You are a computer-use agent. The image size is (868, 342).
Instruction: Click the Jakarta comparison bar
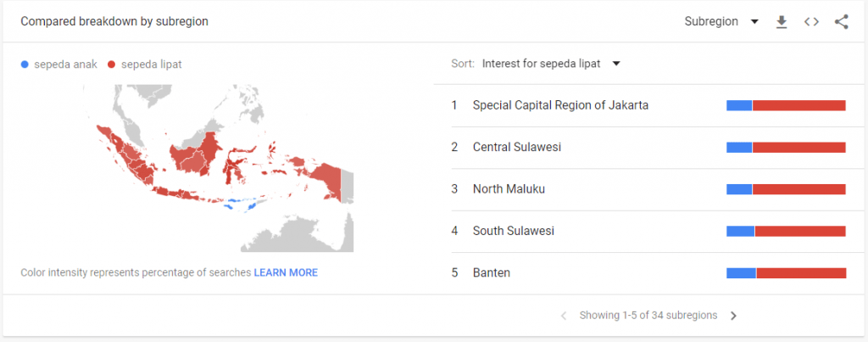tap(786, 105)
